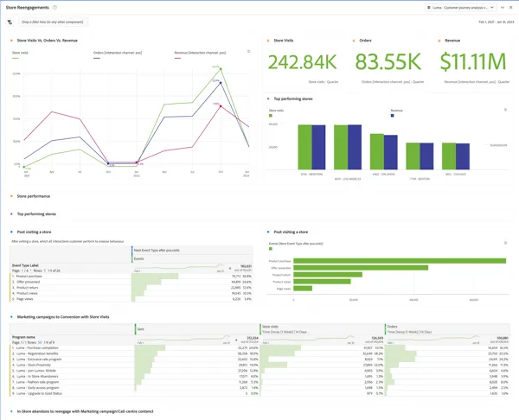Open the Feb 1, 2021 - Jan 31, 2023 date range
The width and height of the screenshot is (519, 420).
[497, 22]
